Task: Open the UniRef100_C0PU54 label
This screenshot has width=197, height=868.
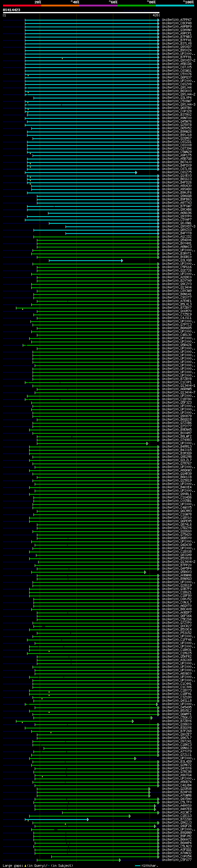Action: 176,856
